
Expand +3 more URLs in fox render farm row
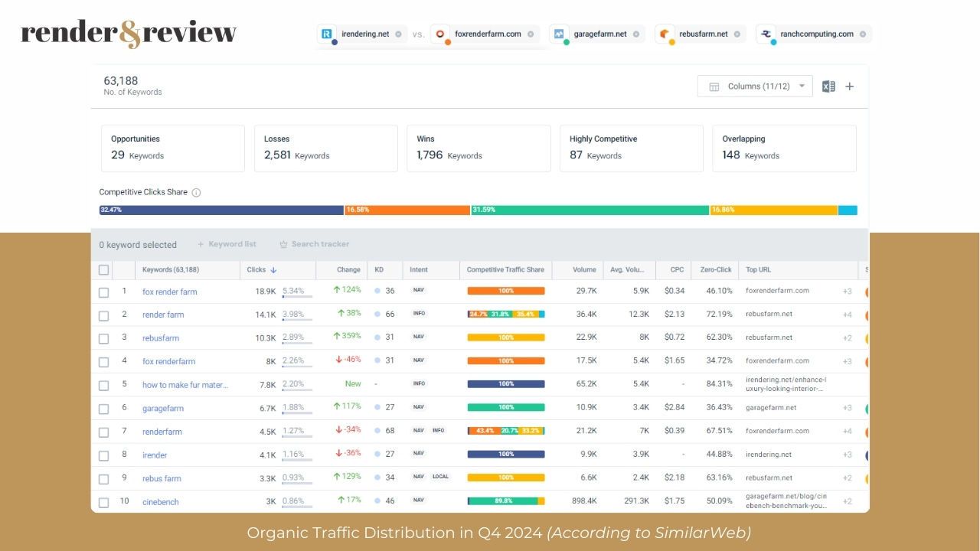pyautogui.click(x=848, y=292)
